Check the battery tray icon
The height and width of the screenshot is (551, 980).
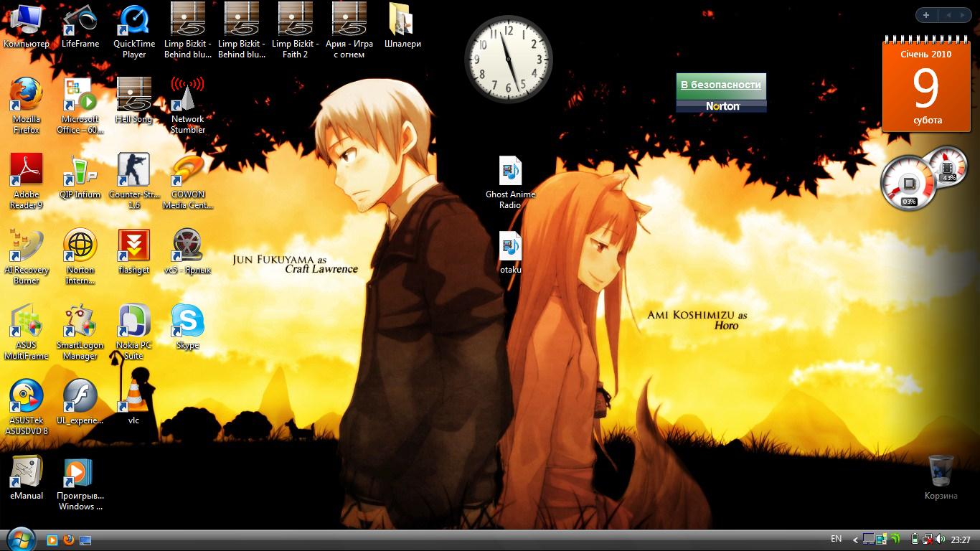915,540
